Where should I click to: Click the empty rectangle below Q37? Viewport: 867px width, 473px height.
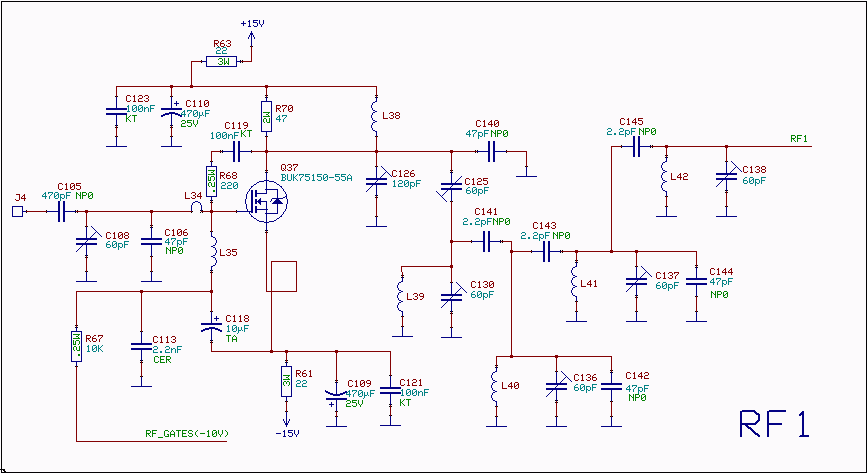281,277
